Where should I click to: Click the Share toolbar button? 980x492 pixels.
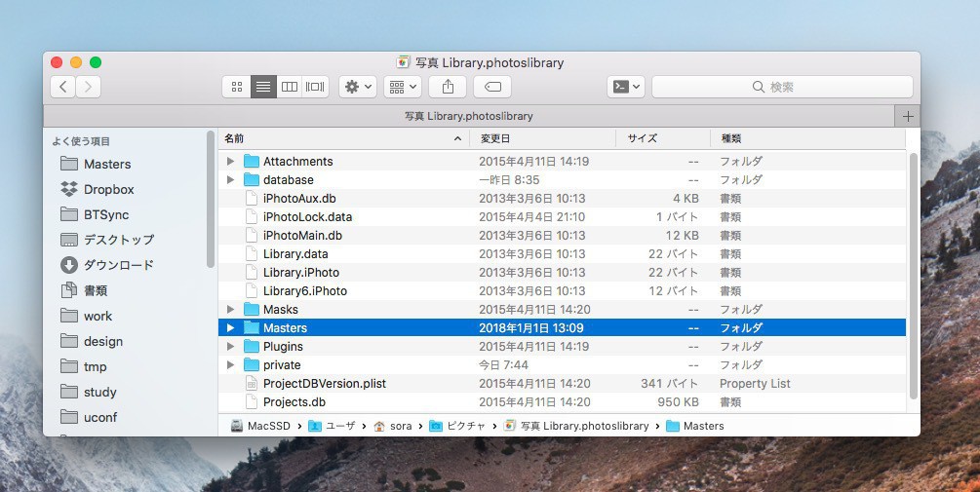coord(448,87)
